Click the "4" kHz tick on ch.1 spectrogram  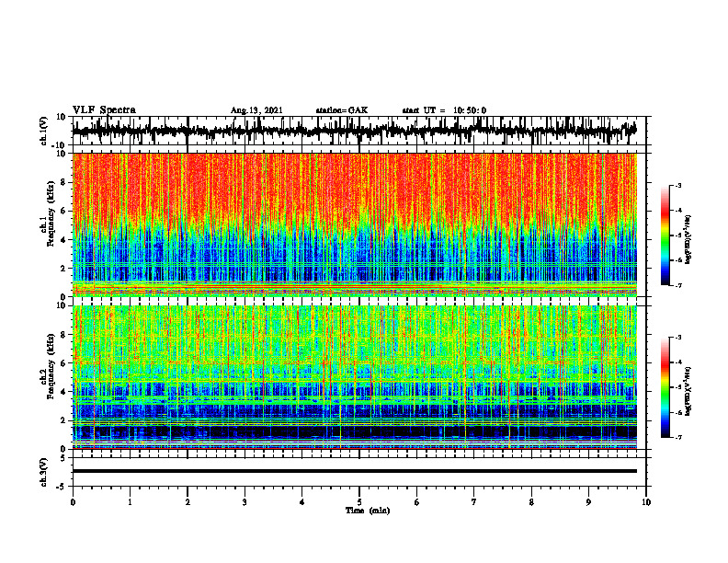63,240
